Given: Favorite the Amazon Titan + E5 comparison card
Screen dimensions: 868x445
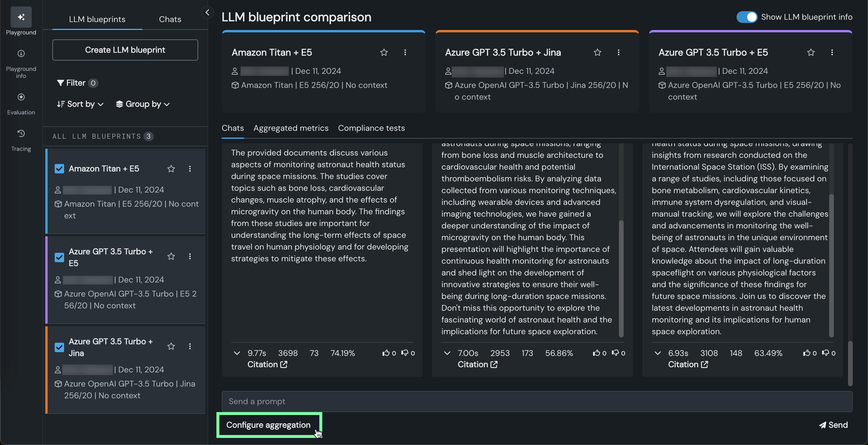Looking at the screenshot, I should 384,53.
